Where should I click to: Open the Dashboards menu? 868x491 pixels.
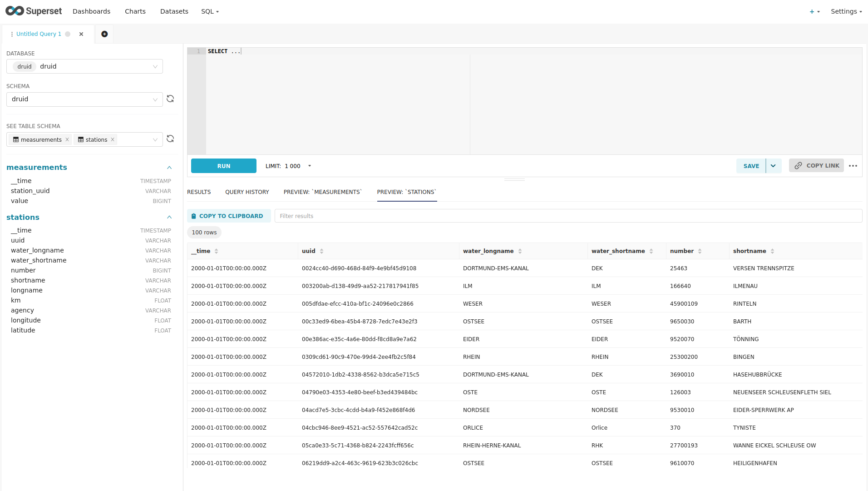(x=91, y=11)
